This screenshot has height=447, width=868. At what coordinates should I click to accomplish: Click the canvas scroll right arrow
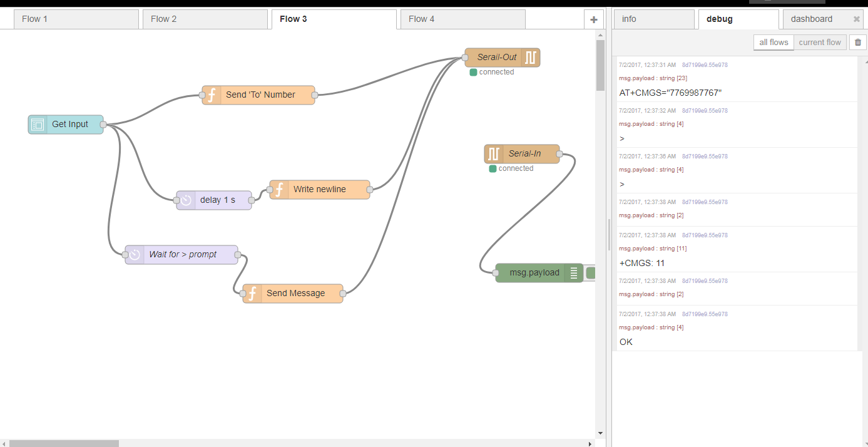[x=591, y=443]
